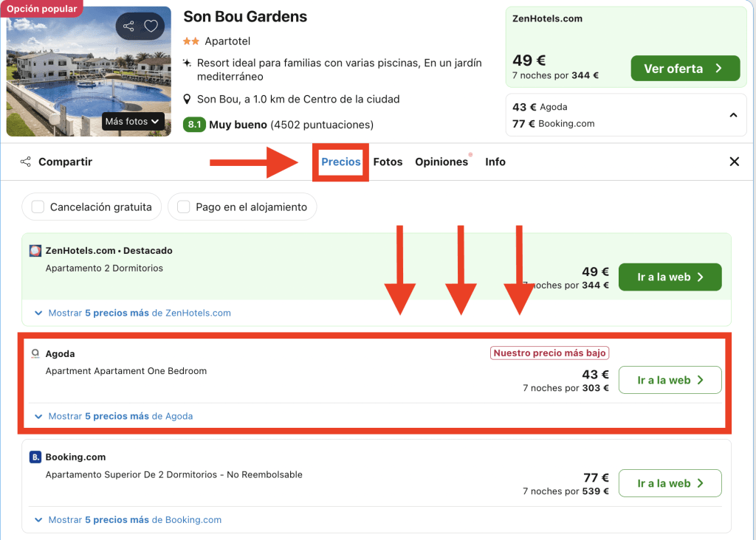Click the Compartir share icon

[26, 162]
